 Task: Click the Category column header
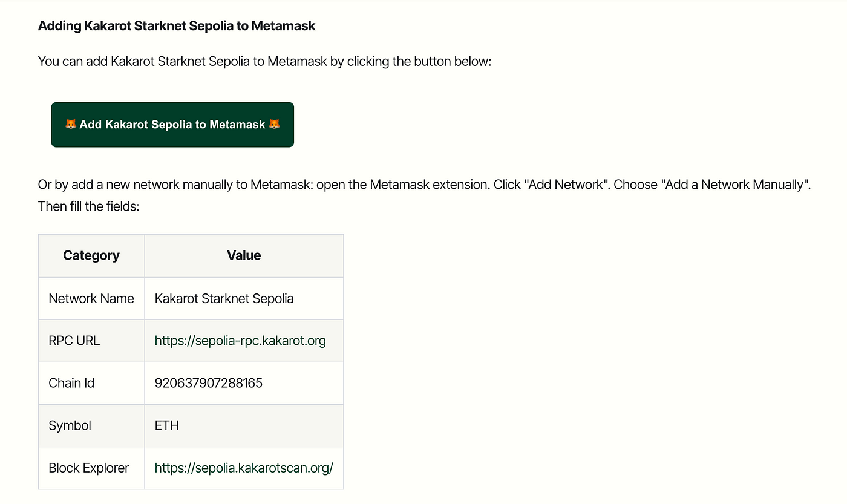[x=91, y=255]
